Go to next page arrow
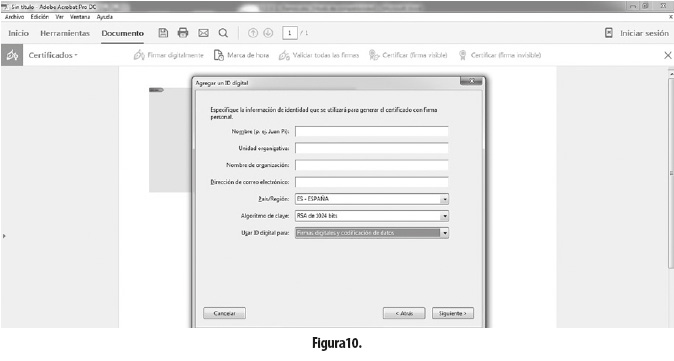674x361 pixels. tap(268, 33)
